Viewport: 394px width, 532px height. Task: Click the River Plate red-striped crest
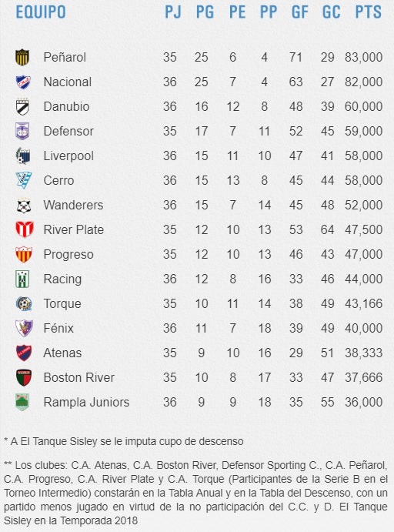tap(25, 229)
